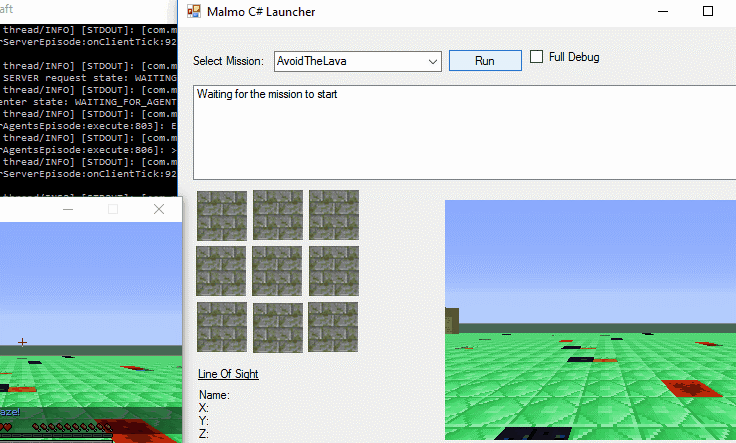The width and height of the screenshot is (736, 443).
Task: Click 'Waiting for the mission to start' text
Action: (267, 94)
